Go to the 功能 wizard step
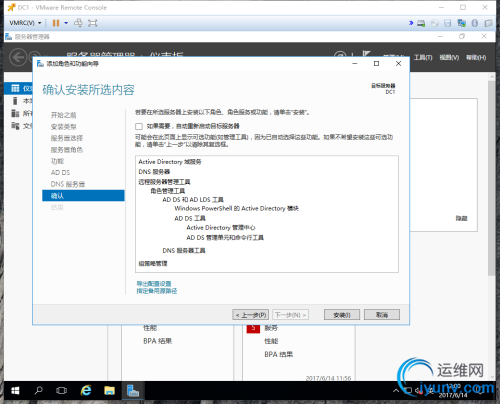The image size is (500, 404). [x=57, y=161]
